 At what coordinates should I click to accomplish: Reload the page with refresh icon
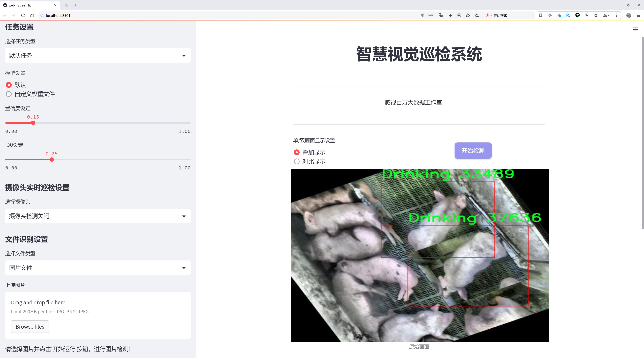(23, 15)
